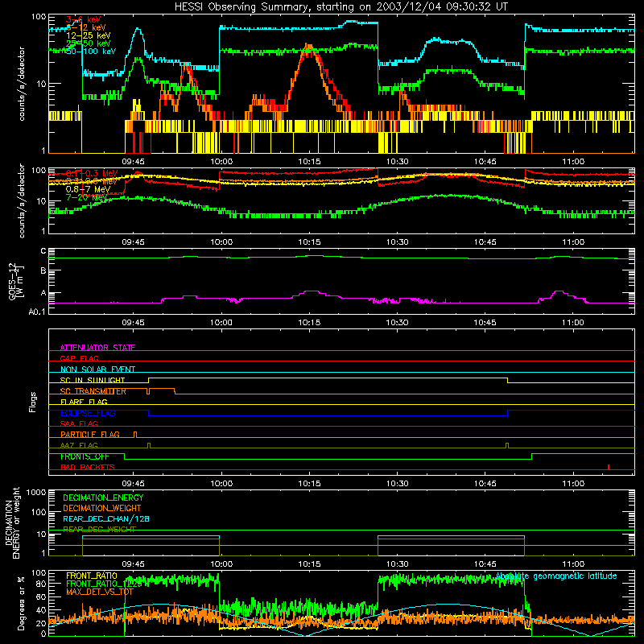Select '10:45' under the Flags panel
The image size is (644, 644).
(x=485, y=484)
